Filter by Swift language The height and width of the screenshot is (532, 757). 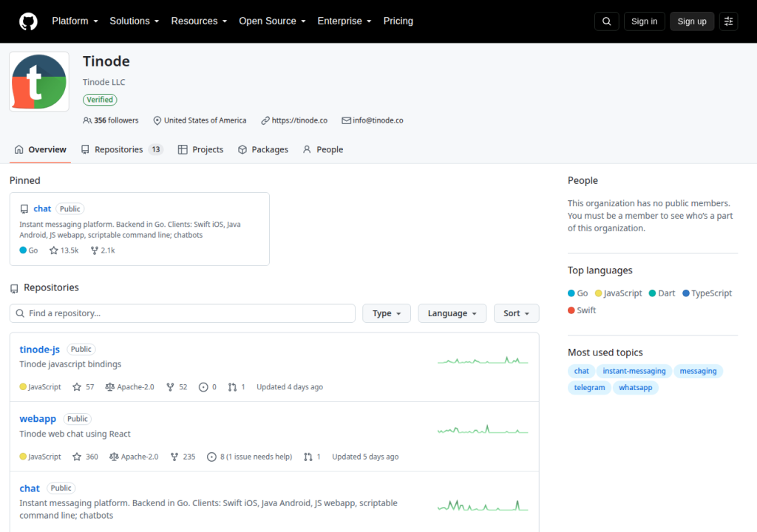point(582,310)
